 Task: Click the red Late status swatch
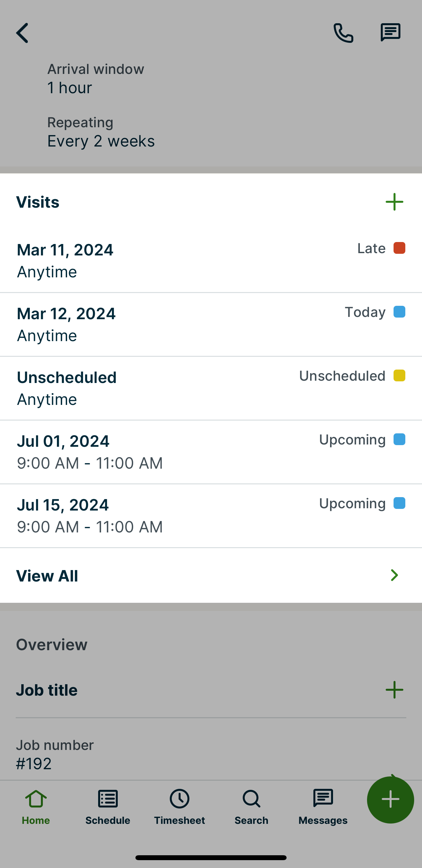(399, 248)
